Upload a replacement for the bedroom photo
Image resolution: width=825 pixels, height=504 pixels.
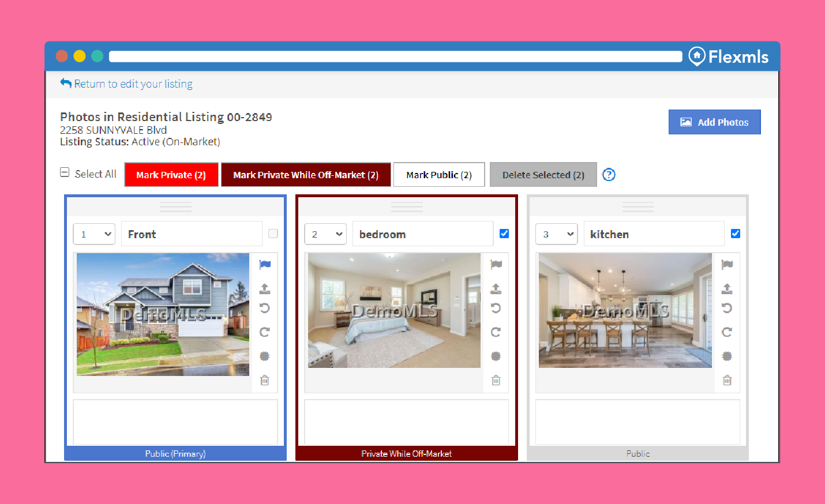[x=496, y=288]
